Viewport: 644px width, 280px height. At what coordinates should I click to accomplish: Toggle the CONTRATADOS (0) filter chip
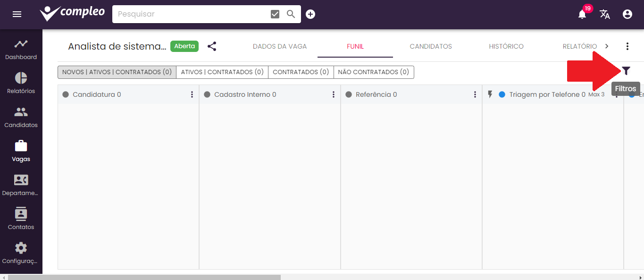pyautogui.click(x=301, y=72)
